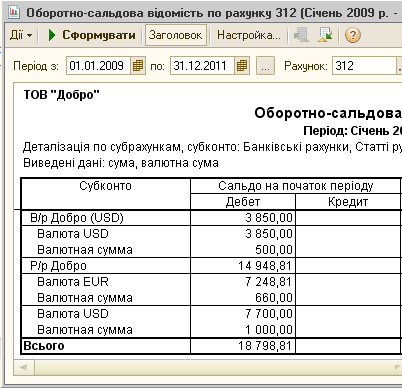Click the 7 248,81 debit cell
Screen dimensions: 402x388
[x=243, y=282]
